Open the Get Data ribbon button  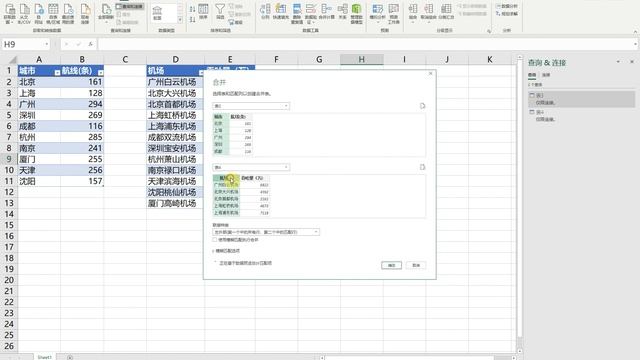9,14
